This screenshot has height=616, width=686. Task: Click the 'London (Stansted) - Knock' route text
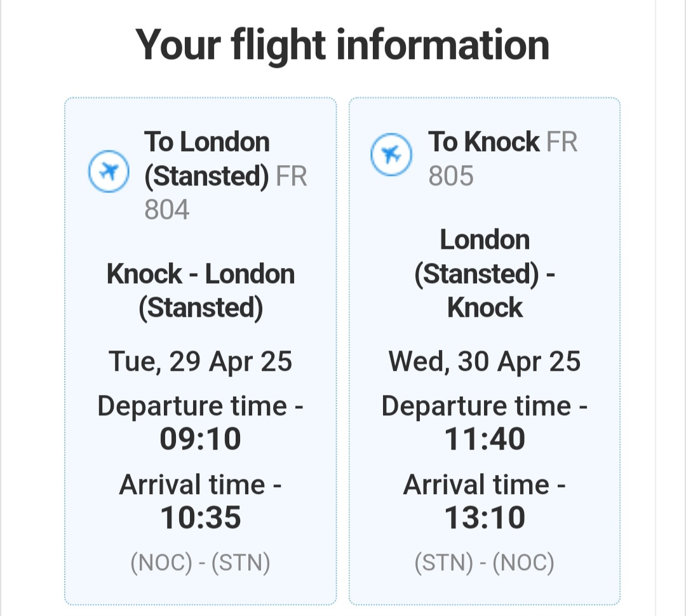tap(484, 274)
